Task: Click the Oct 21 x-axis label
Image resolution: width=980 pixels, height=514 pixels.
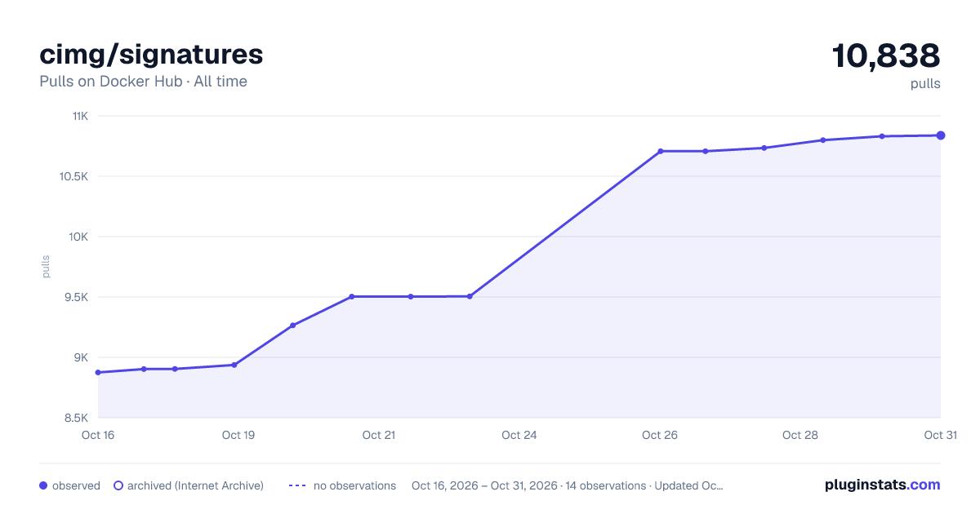Action: 379,435
